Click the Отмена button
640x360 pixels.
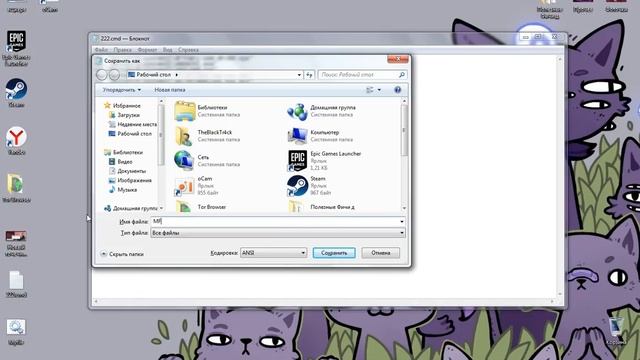point(380,253)
